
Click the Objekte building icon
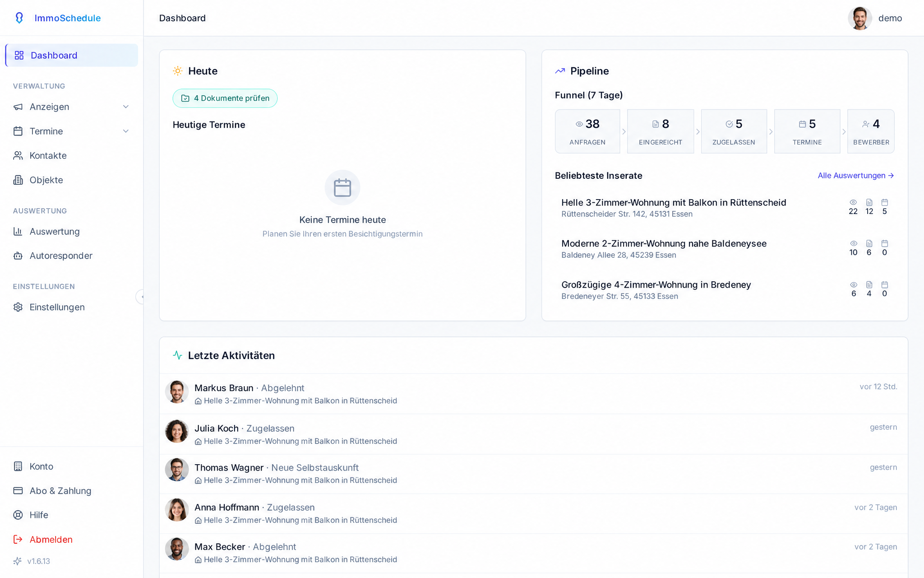coord(18,180)
